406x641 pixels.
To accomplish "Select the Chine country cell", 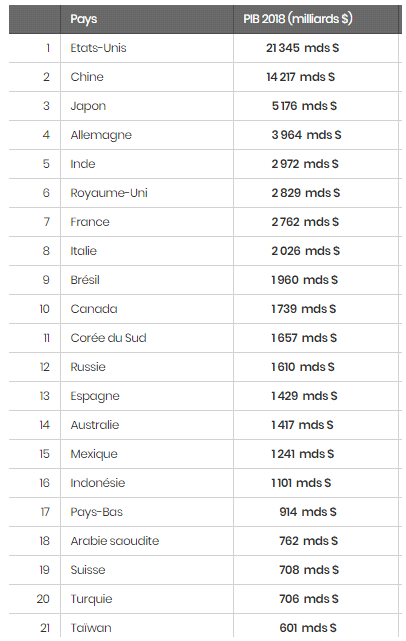I will click(x=87, y=77).
